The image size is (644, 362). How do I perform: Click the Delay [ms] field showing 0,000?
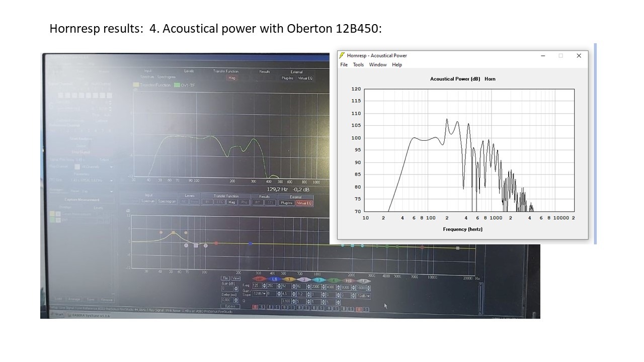click(227, 300)
